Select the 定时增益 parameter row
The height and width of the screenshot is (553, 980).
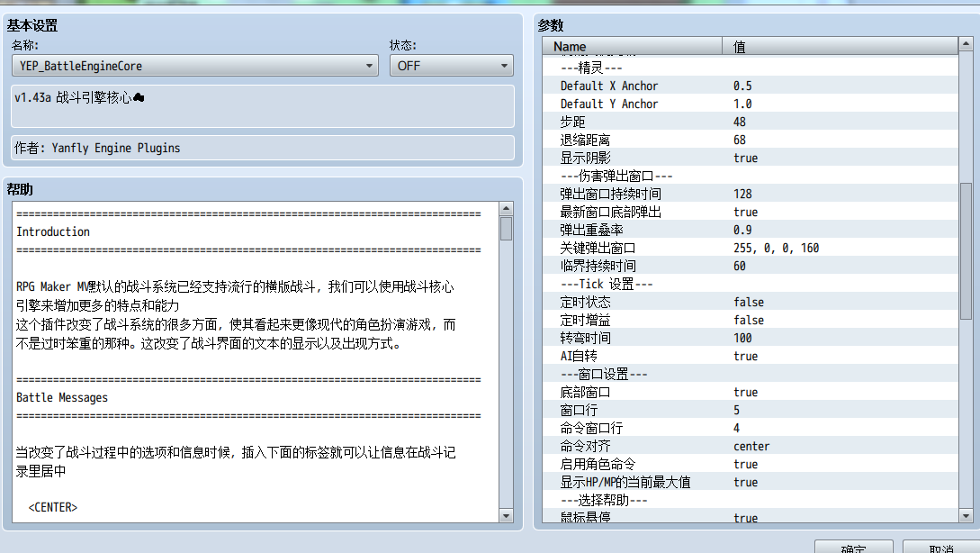click(750, 321)
